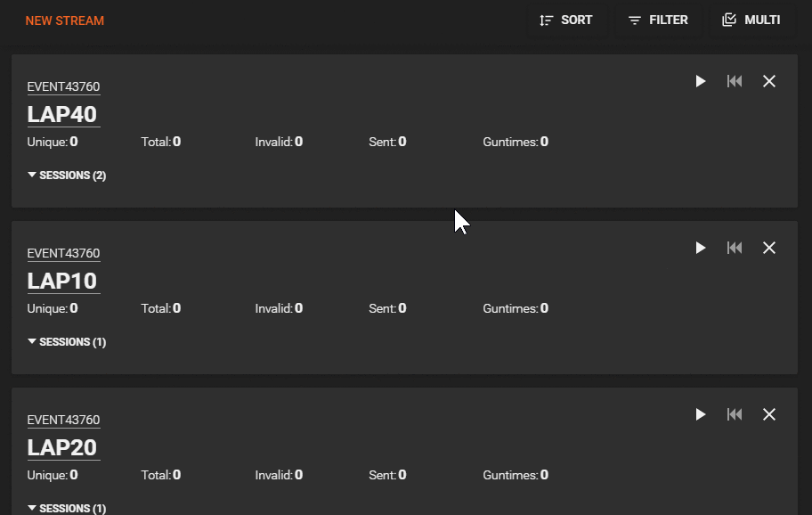Image resolution: width=812 pixels, height=515 pixels.
Task: Expand SESSIONS (1) under LAP10
Action: pos(67,342)
